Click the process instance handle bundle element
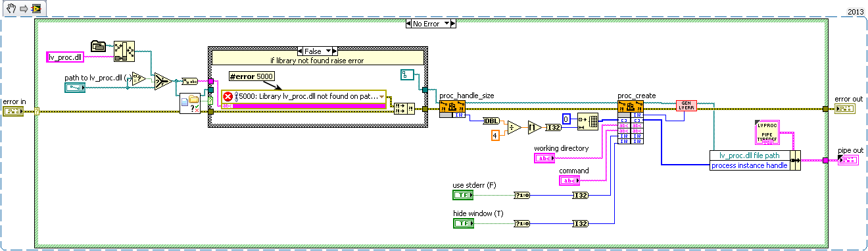 tap(750, 165)
